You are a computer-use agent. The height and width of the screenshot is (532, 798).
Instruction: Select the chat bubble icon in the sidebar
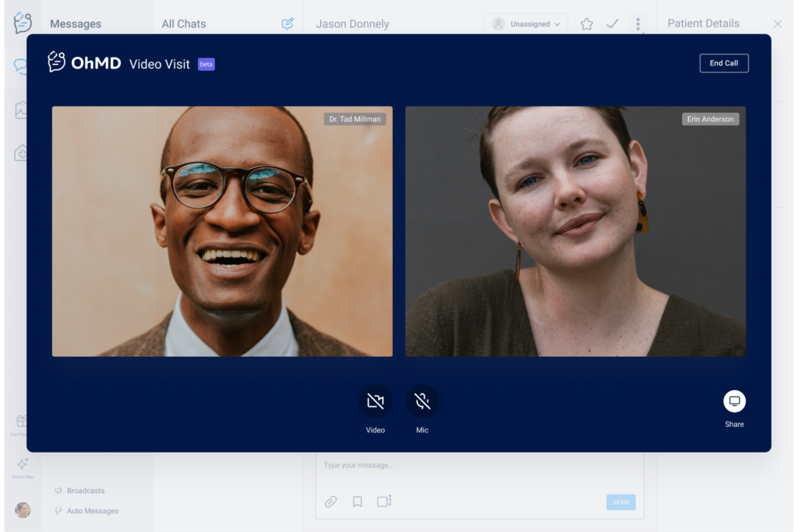tap(21, 66)
